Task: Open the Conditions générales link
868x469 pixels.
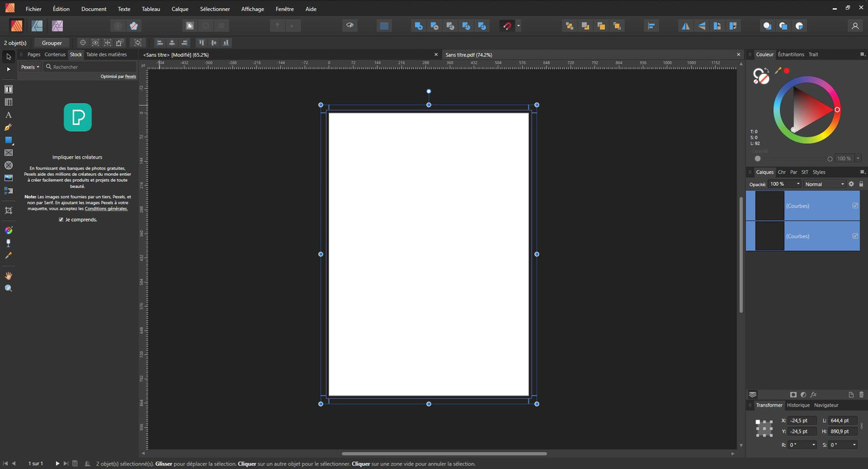Action: click(106, 208)
